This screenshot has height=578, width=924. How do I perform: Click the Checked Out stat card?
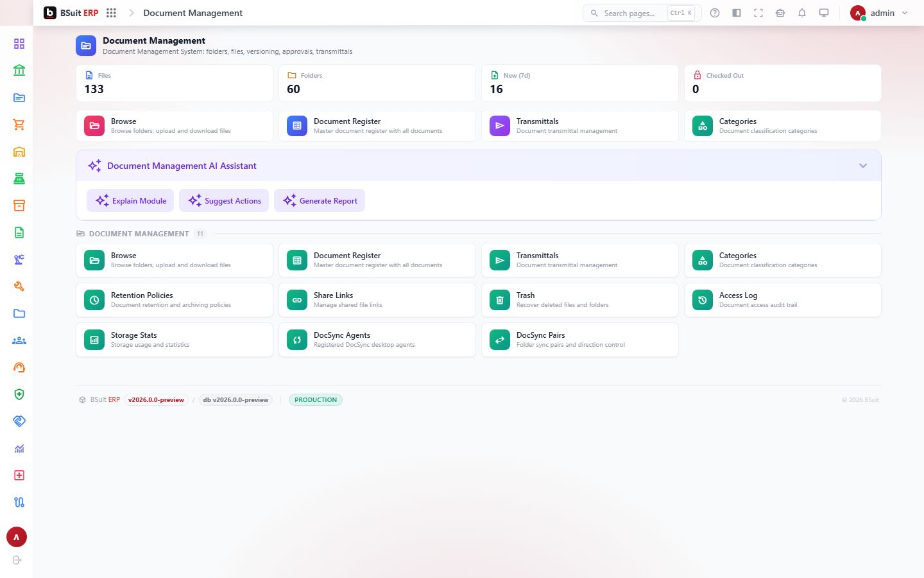point(783,83)
